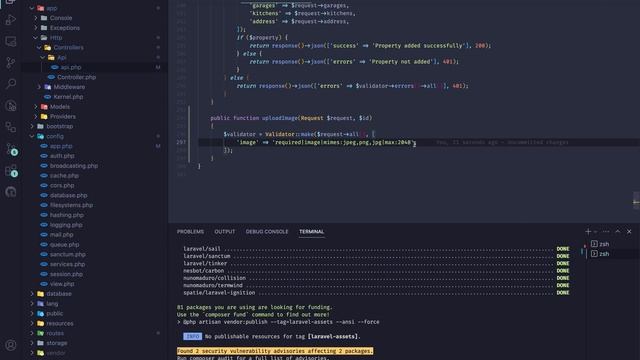Viewport: 640px width, 360px height.
Task: Open the launch profile dropdown beside the plus
Action: (x=596, y=231)
